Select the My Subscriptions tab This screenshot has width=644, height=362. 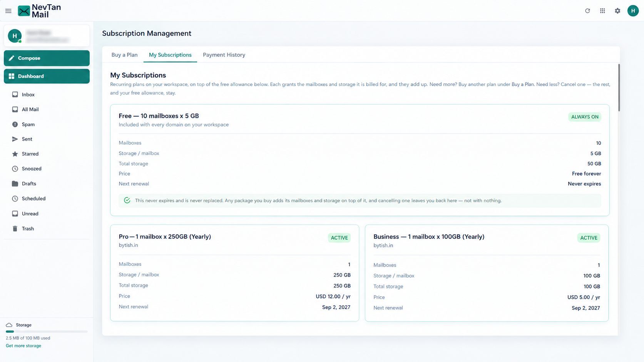170,55
